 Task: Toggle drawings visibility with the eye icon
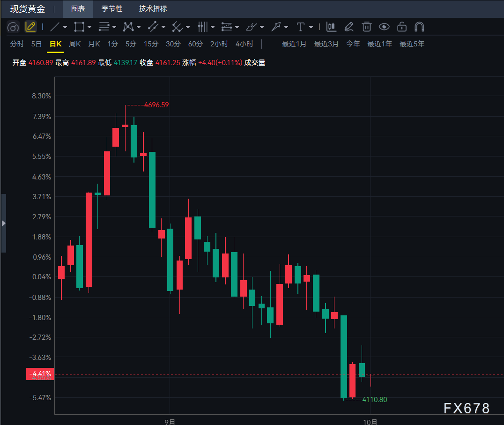coord(384,27)
